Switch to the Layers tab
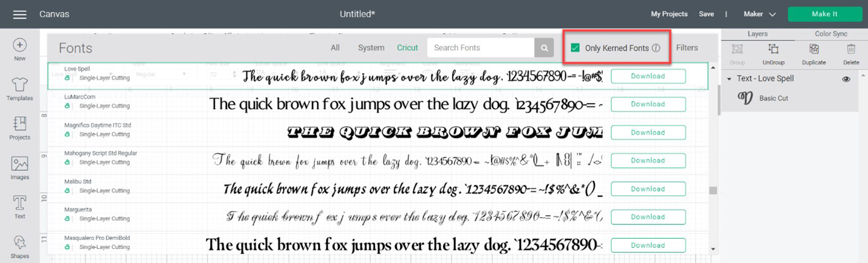The height and width of the screenshot is (263, 868). click(x=758, y=34)
